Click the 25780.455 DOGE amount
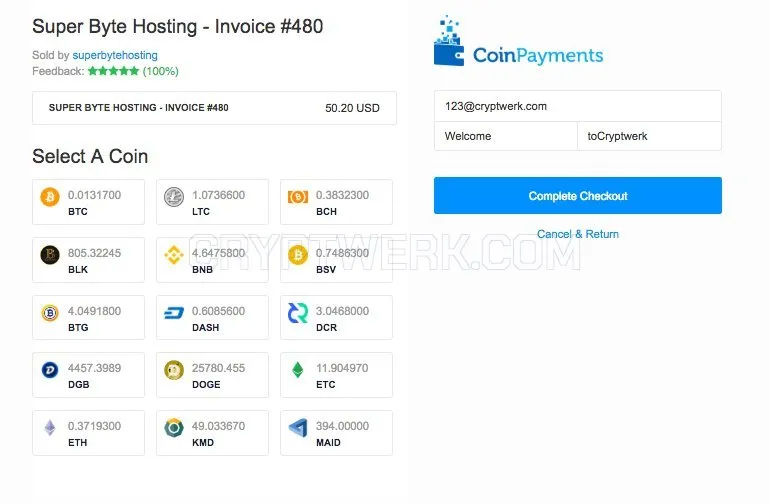The height and width of the screenshot is (504, 770). (219, 368)
